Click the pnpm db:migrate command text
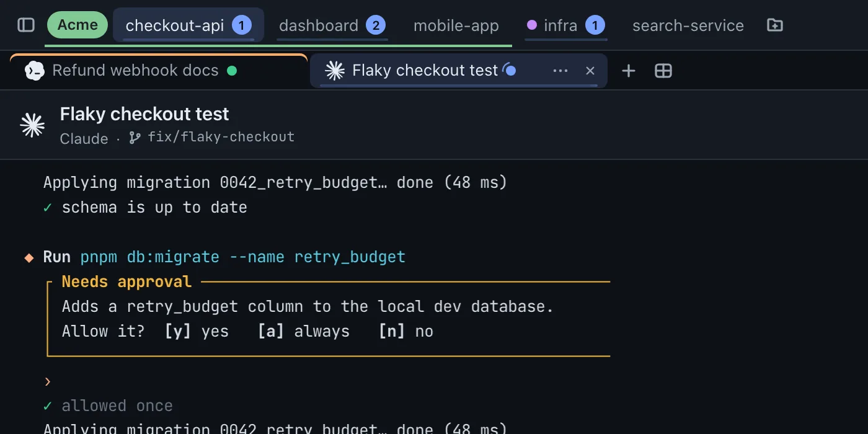This screenshot has width=868, height=434. click(243, 257)
